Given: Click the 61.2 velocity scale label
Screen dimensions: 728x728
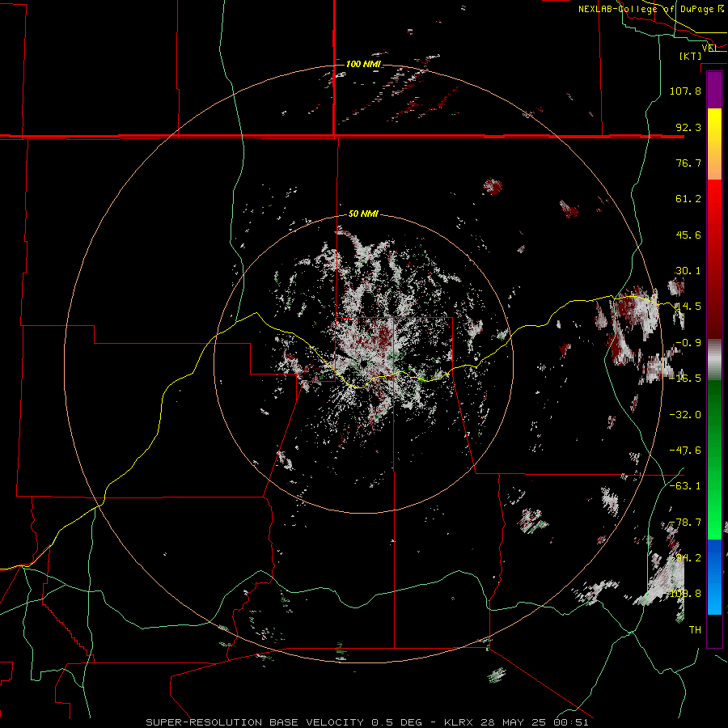Looking at the screenshot, I should coord(688,199).
